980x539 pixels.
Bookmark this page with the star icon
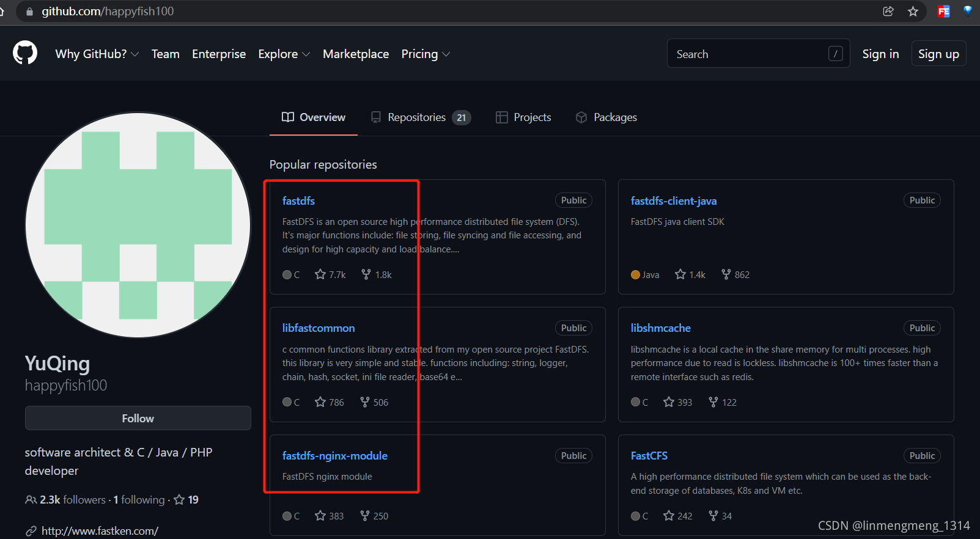point(913,11)
